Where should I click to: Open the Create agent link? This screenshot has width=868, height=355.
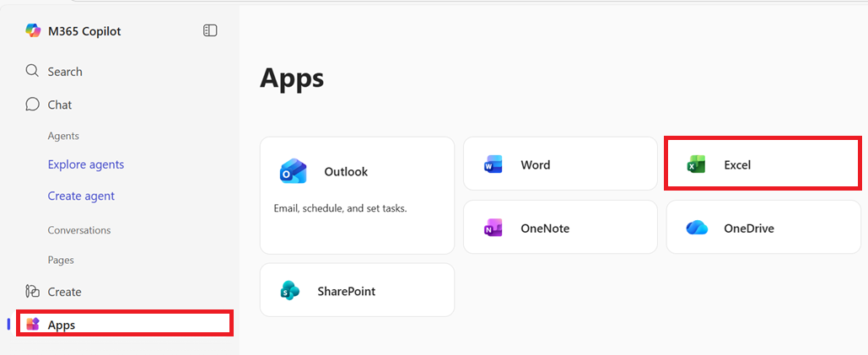[x=81, y=196]
